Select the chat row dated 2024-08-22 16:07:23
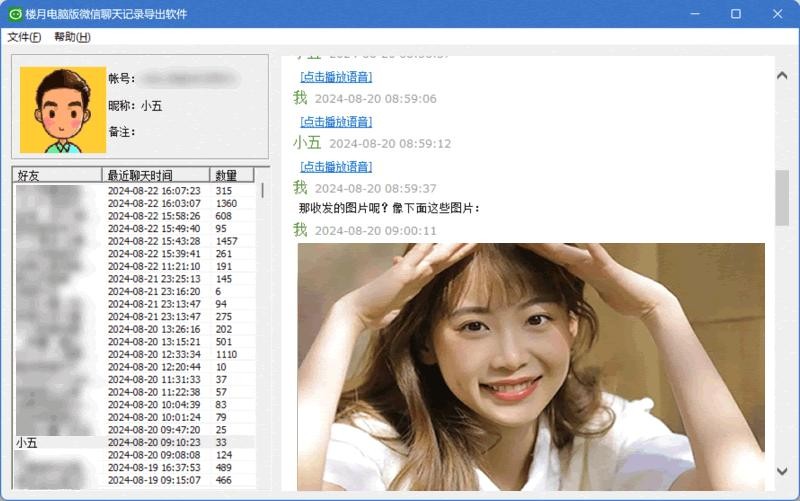 tap(154, 190)
